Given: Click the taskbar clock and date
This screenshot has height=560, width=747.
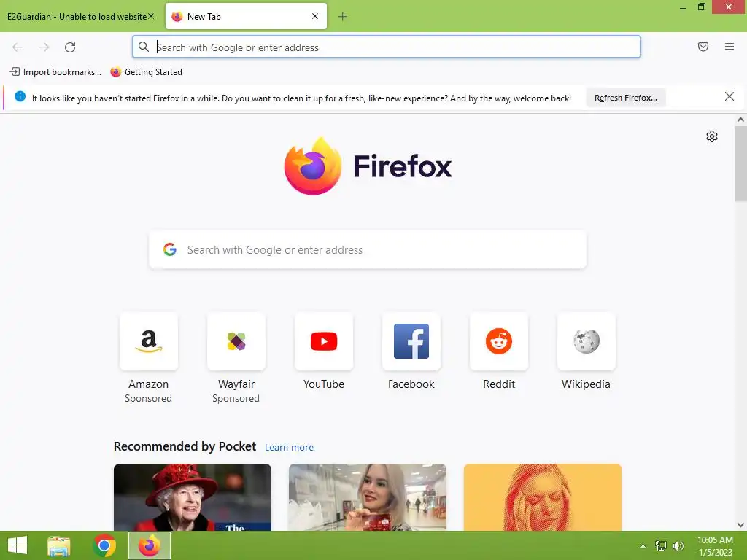Looking at the screenshot, I should pos(715,546).
